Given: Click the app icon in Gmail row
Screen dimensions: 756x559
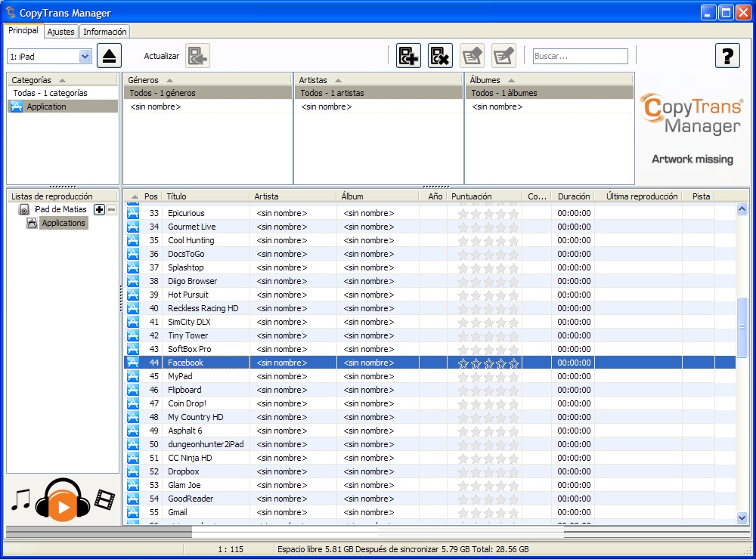Looking at the screenshot, I should (x=132, y=512).
